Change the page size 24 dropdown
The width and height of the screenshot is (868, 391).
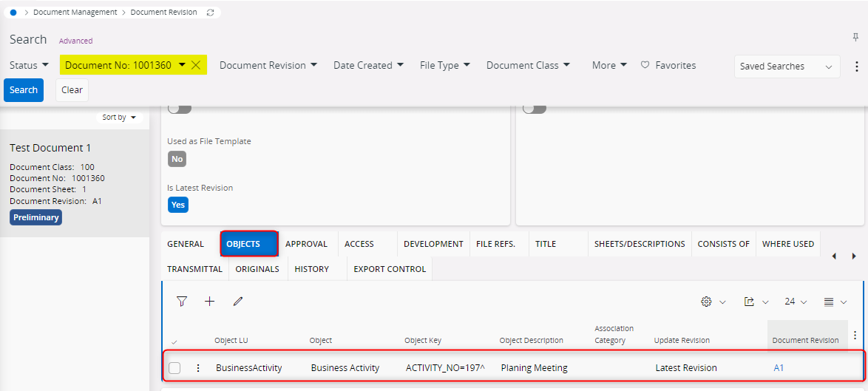[796, 302]
